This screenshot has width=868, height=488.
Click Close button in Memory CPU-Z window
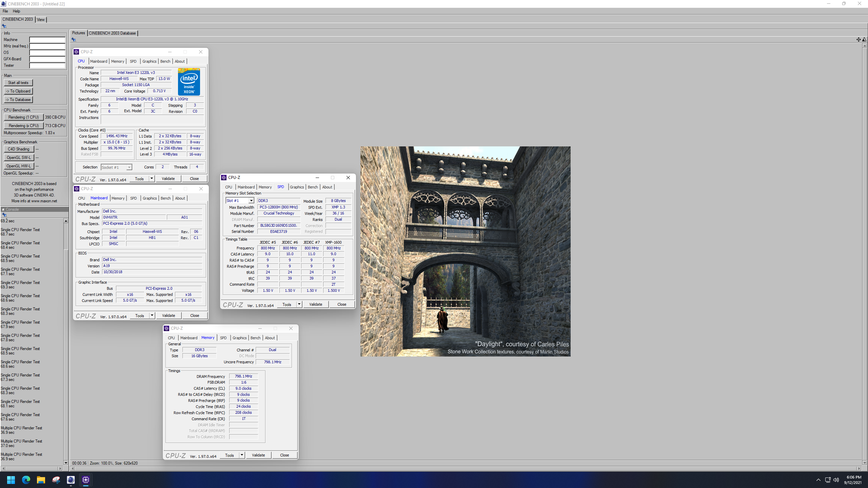pyautogui.click(x=284, y=455)
